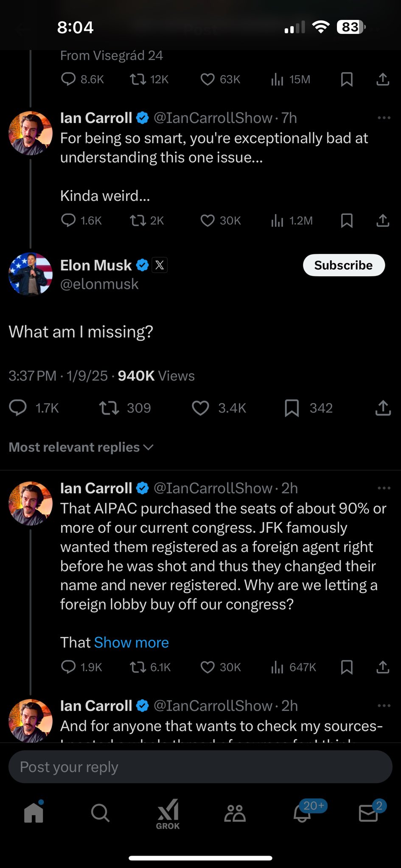Subscribe to Elon Musk
The width and height of the screenshot is (401, 868).
click(x=343, y=265)
